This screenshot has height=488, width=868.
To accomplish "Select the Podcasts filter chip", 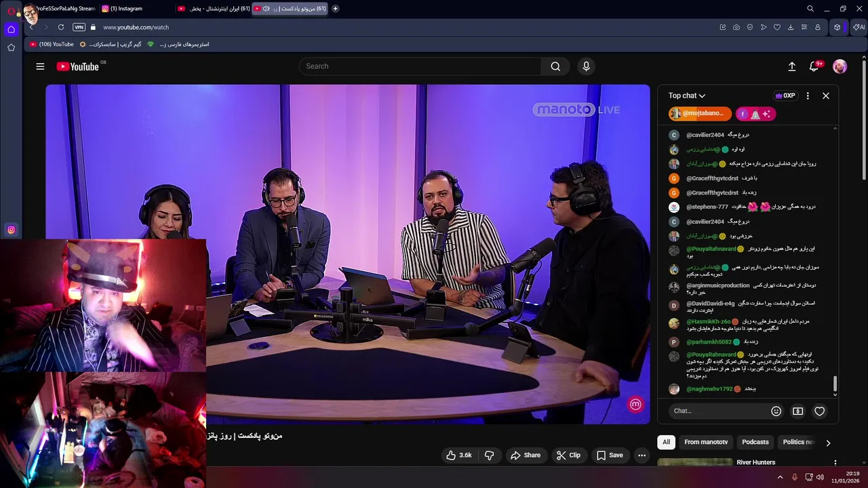I will click(755, 442).
